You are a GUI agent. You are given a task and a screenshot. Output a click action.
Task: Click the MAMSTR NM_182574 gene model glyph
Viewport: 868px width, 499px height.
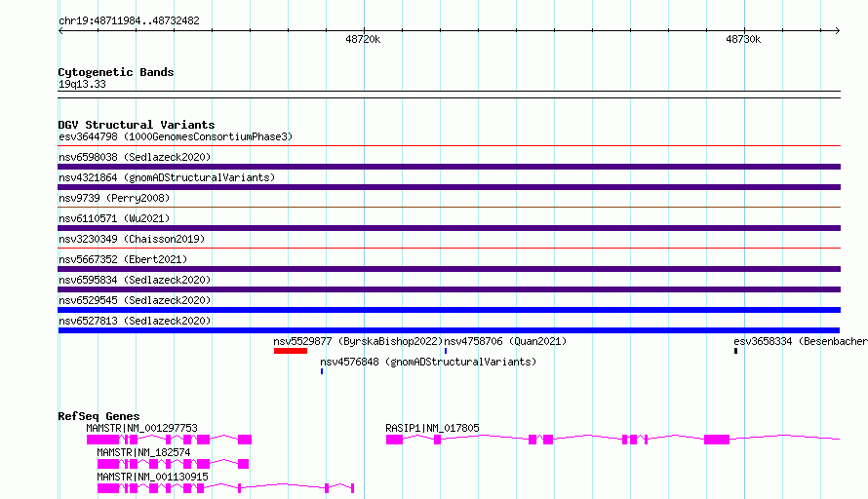(x=173, y=464)
